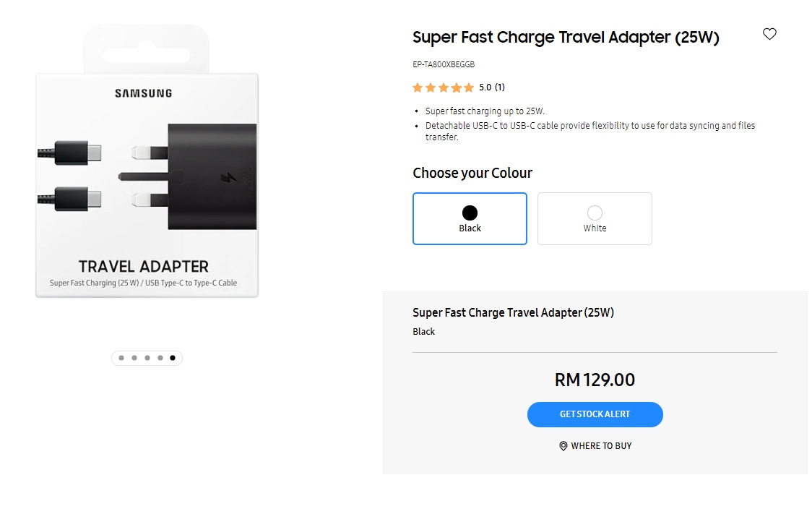
Task: Jump to the fourth carousel image dot
Action: coord(160,358)
